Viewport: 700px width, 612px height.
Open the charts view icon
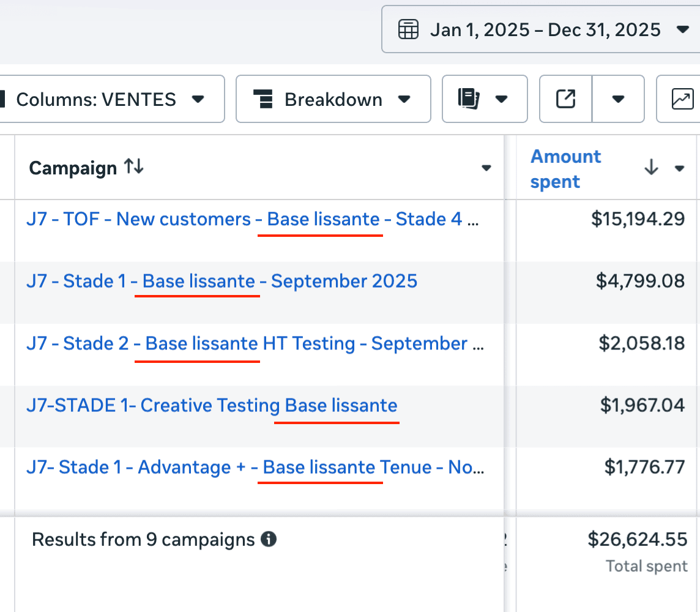(x=682, y=99)
